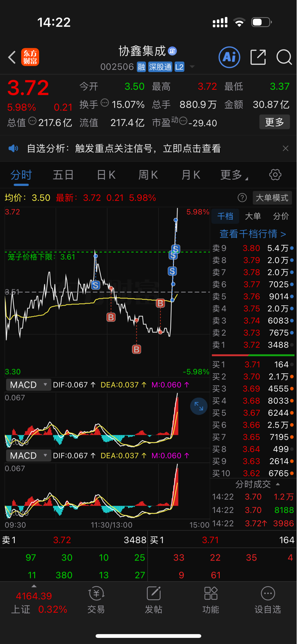Image resolution: width=297 pixels, height=644 pixels.
Task: Switch to 月K chart tab
Action: [x=190, y=175]
